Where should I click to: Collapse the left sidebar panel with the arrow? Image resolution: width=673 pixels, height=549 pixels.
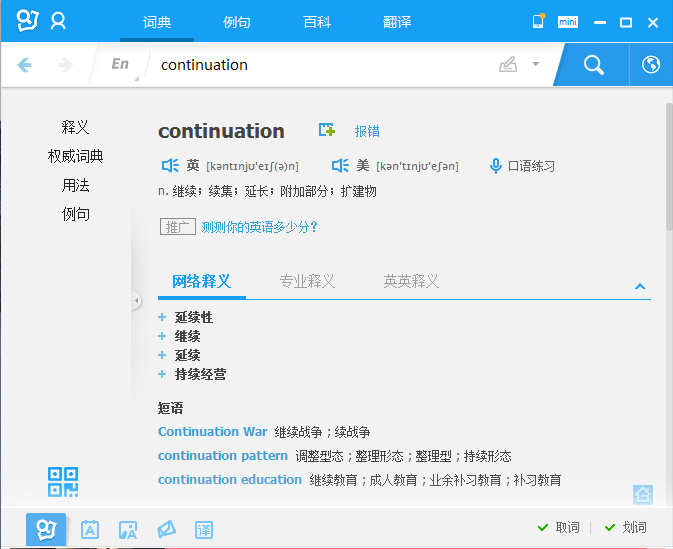click(136, 300)
